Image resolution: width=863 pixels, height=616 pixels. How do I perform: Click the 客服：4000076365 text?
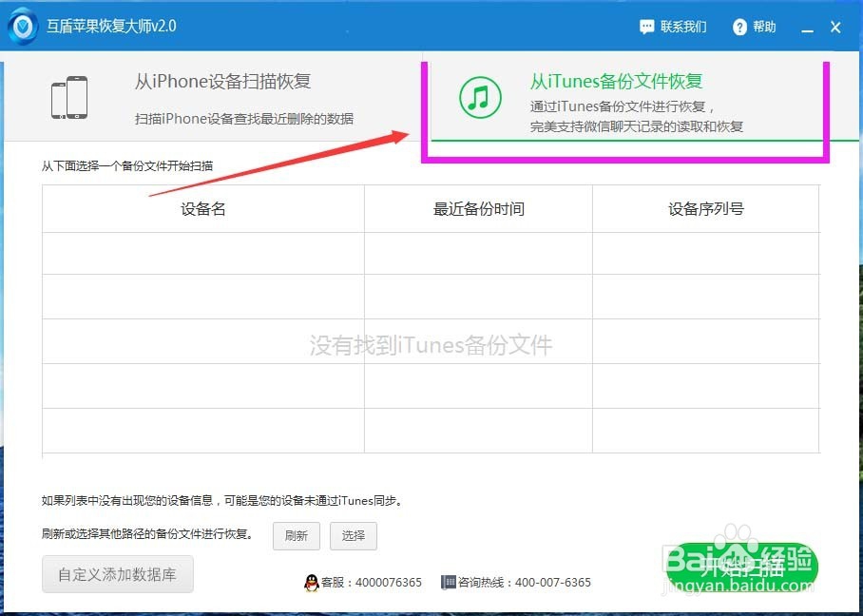pos(372,583)
